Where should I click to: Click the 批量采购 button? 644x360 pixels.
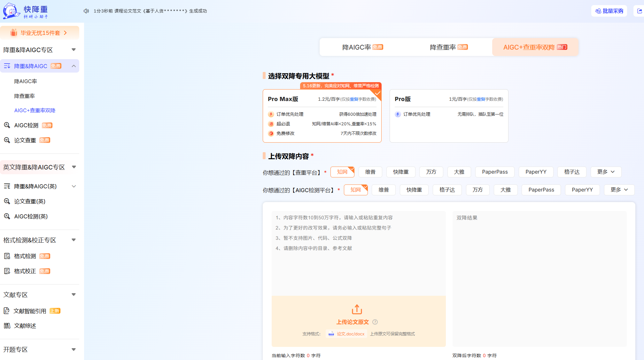click(609, 11)
